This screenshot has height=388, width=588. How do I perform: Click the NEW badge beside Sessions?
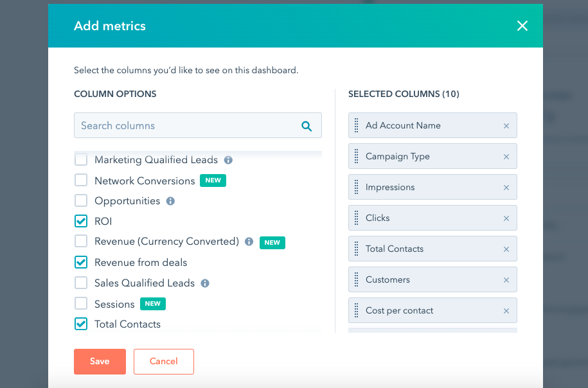point(153,304)
